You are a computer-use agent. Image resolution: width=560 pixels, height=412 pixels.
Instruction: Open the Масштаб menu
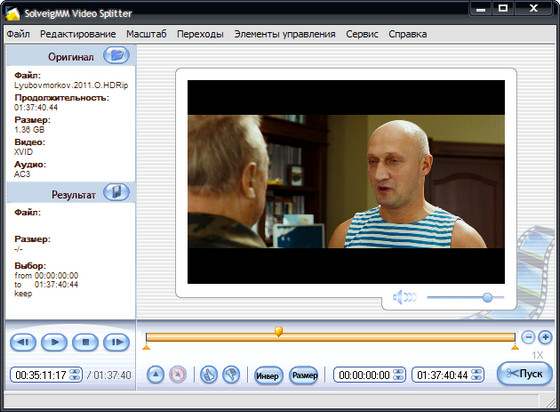[146, 34]
